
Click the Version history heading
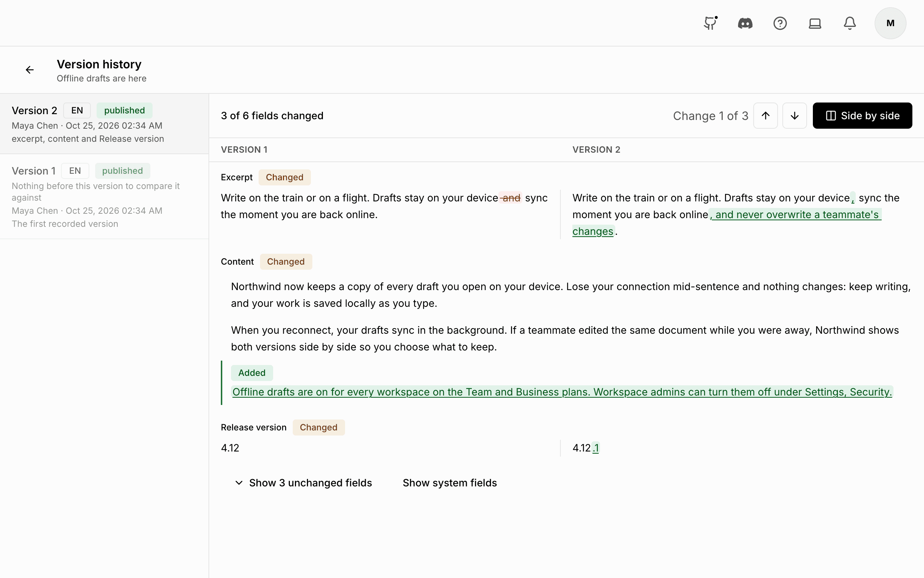click(99, 64)
